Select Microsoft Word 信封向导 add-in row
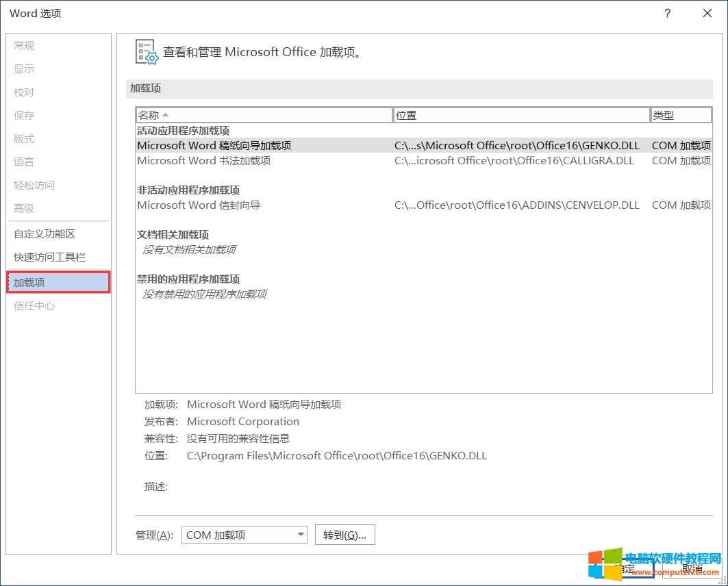 199,205
